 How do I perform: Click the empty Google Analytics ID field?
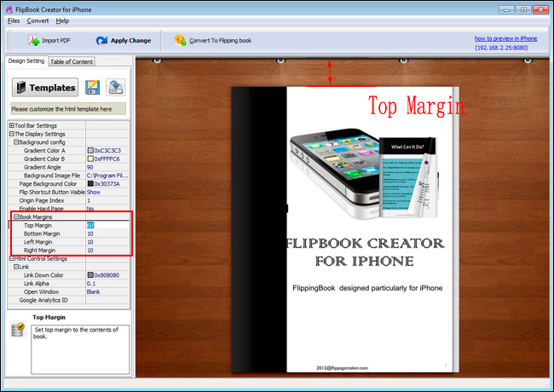point(107,300)
